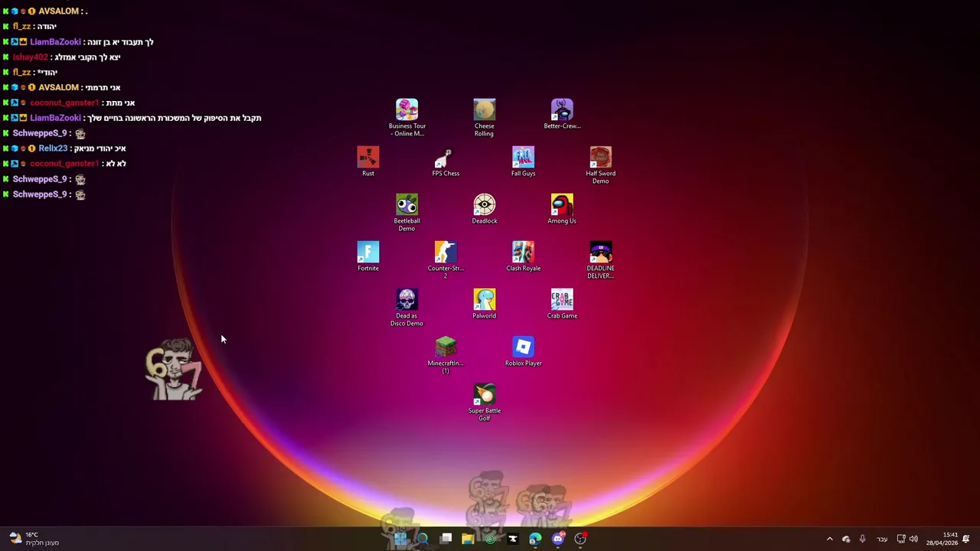Open taskbar Search

[x=423, y=539]
